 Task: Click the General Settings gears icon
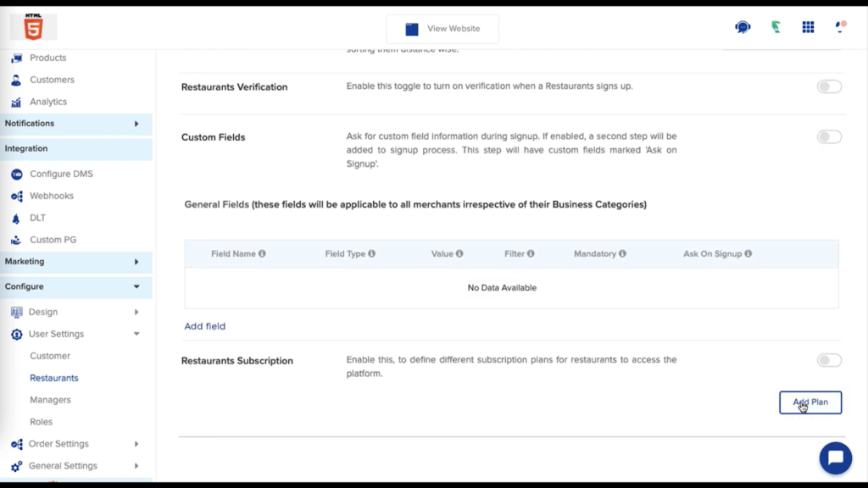(17, 467)
